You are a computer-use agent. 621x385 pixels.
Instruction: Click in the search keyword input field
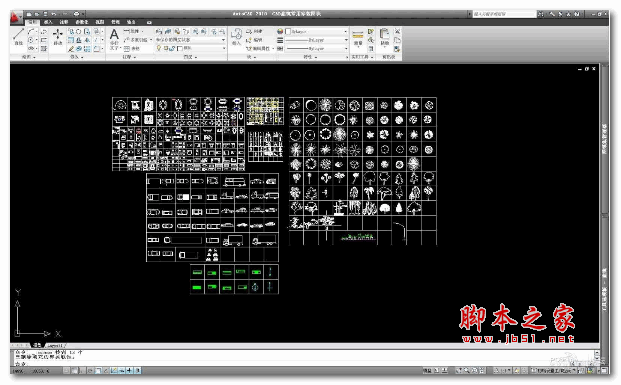coord(504,14)
